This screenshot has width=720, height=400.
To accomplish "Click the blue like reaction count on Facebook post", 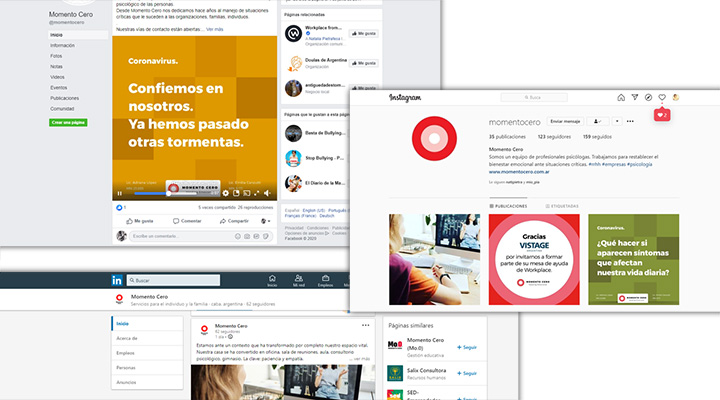I will click(x=121, y=208).
